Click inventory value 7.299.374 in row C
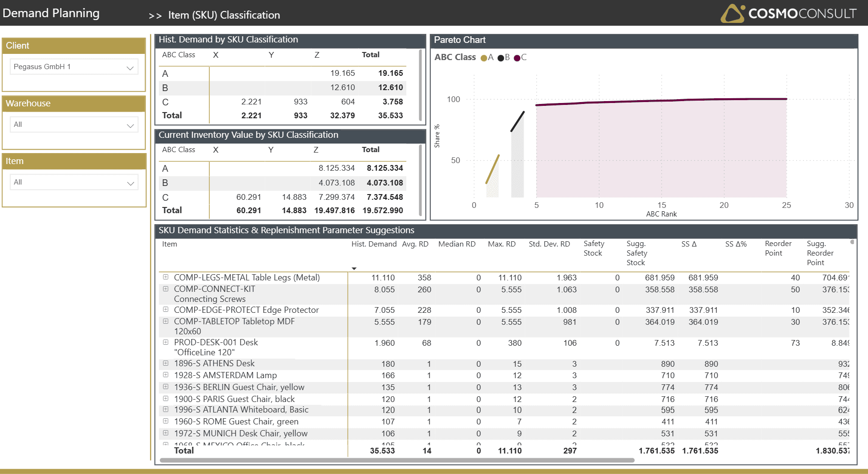Viewport: 868px width, 474px height. click(x=337, y=197)
